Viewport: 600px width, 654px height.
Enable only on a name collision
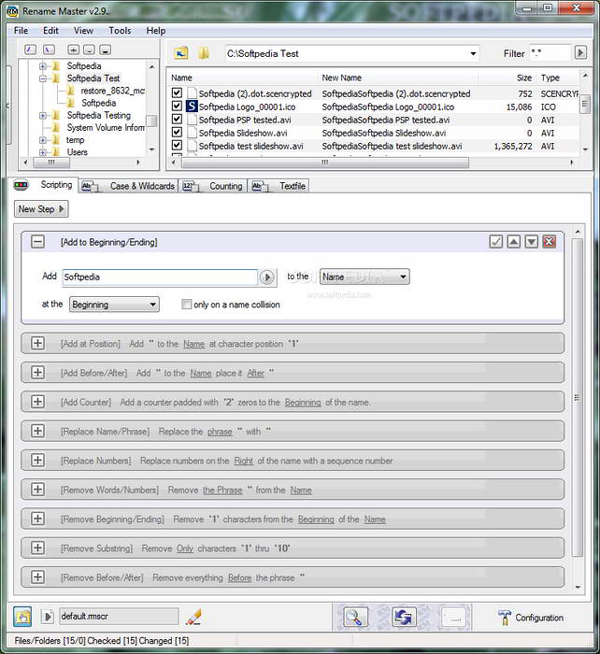pyautogui.click(x=186, y=304)
